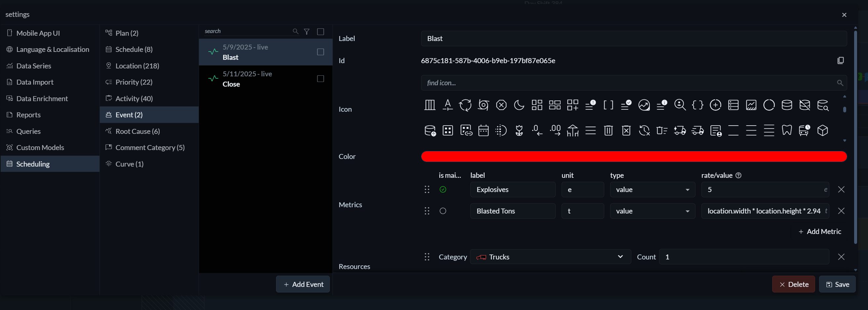The width and height of the screenshot is (868, 310).
Task: Choose the trash can delete icon
Action: click(608, 131)
